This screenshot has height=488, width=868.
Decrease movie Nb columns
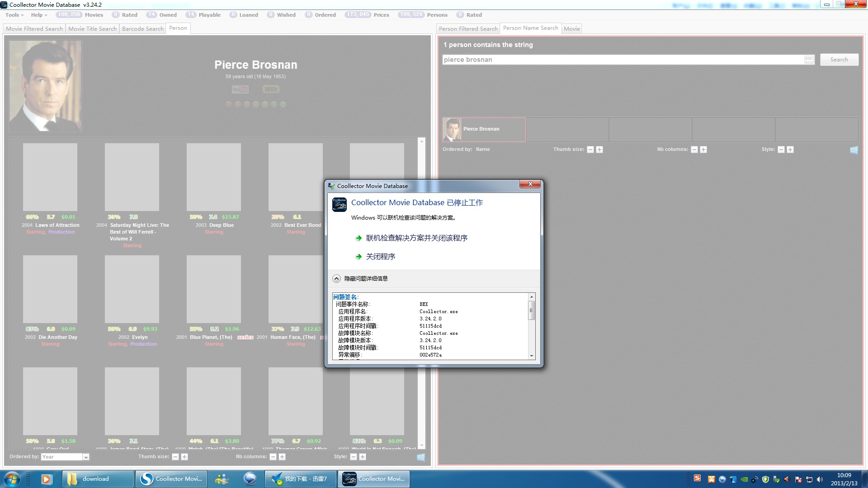[273, 457]
